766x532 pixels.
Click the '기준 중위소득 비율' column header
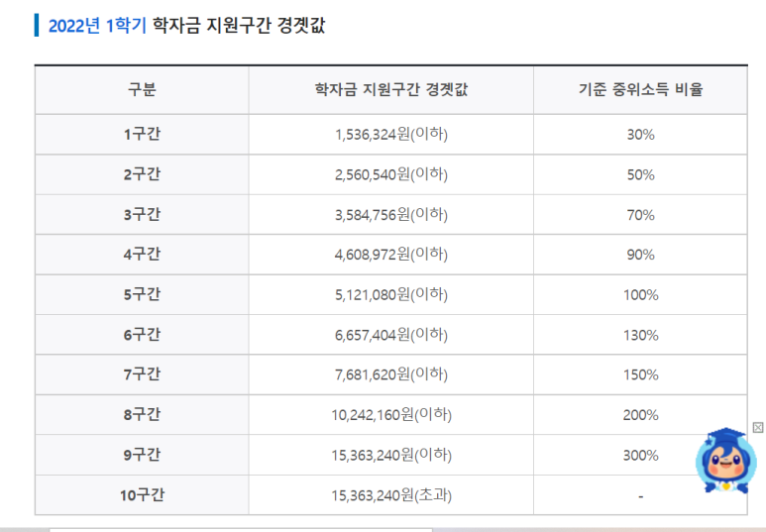coord(640,89)
